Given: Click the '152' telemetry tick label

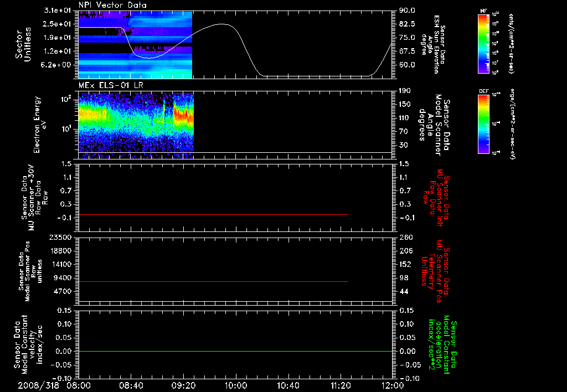Looking at the screenshot, I should tap(405, 264).
